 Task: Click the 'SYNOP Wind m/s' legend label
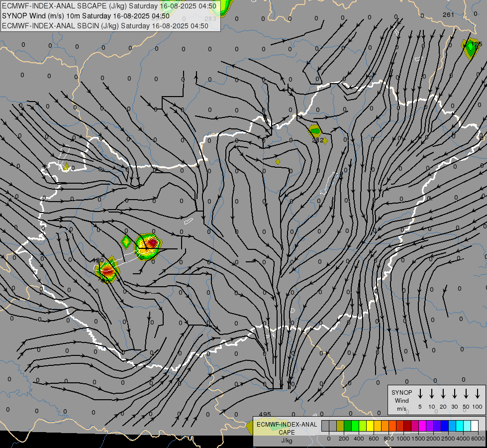click(x=401, y=400)
